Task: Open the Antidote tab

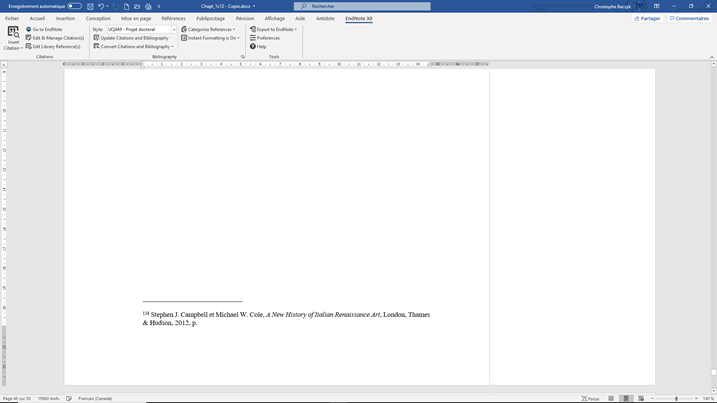Action: pyautogui.click(x=325, y=18)
